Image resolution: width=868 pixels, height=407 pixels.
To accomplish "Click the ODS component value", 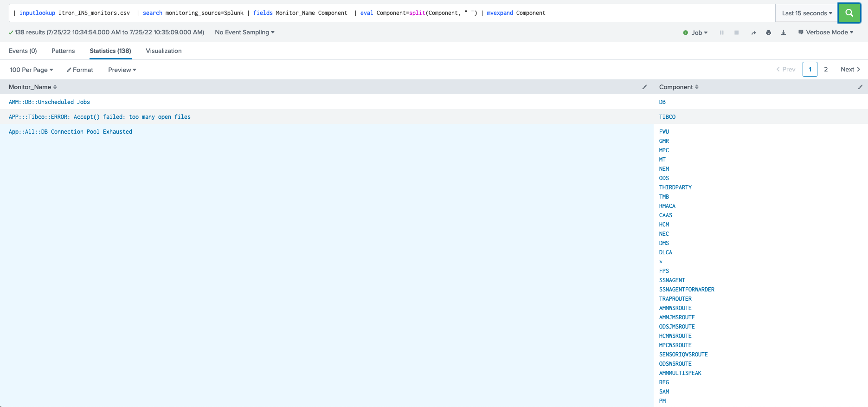I will [x=664, y=178].
